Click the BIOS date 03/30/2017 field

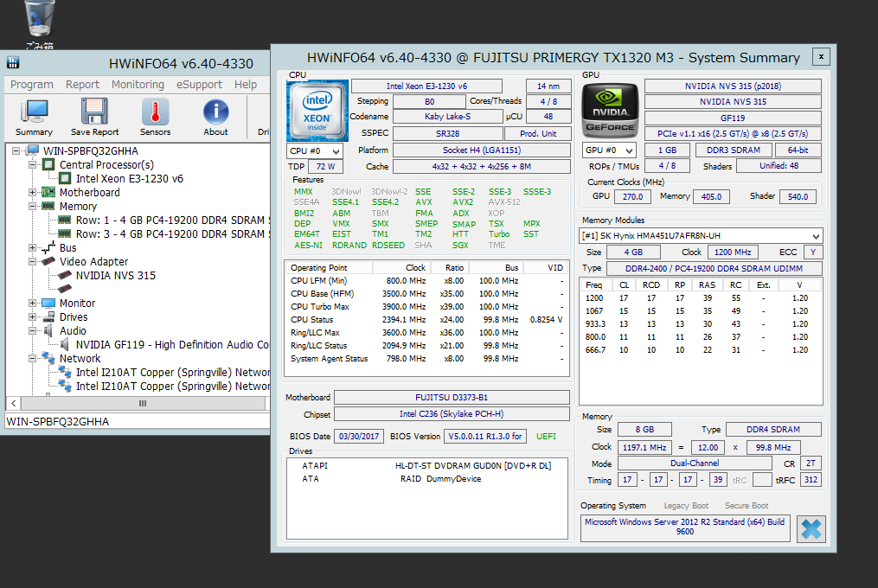(359, 436)
